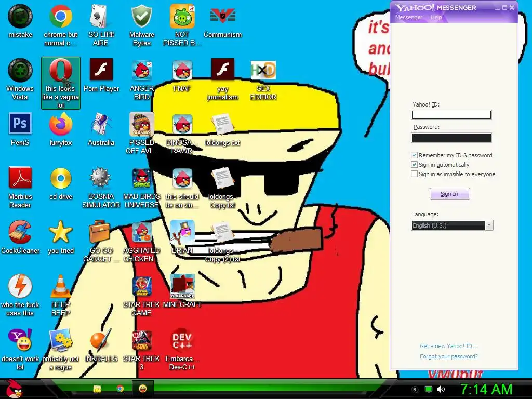Enable 'Sign in as invisible to everyone'

(414, 174)
